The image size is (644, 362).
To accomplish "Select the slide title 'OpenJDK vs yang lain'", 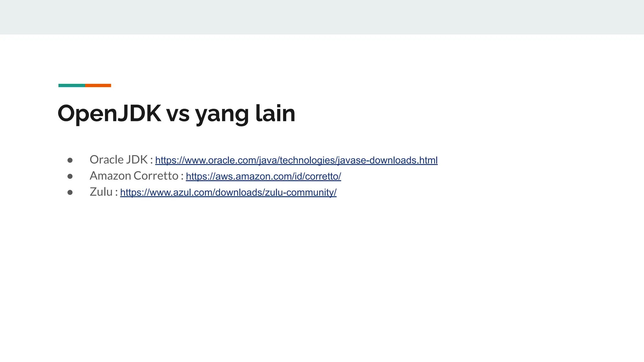I will [176, 113].
